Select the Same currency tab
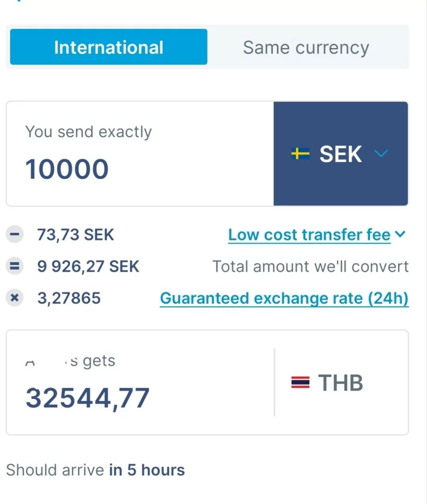 (x=306, y=47)
